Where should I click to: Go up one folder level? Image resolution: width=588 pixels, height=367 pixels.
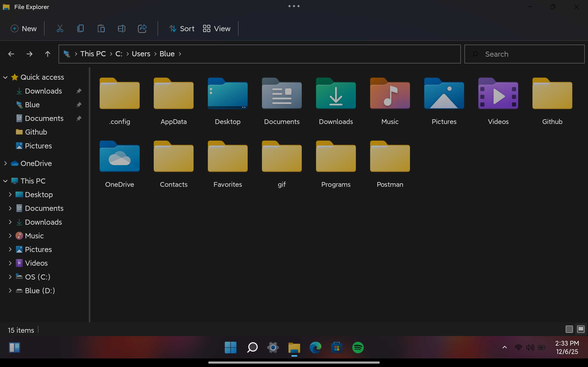48,54
